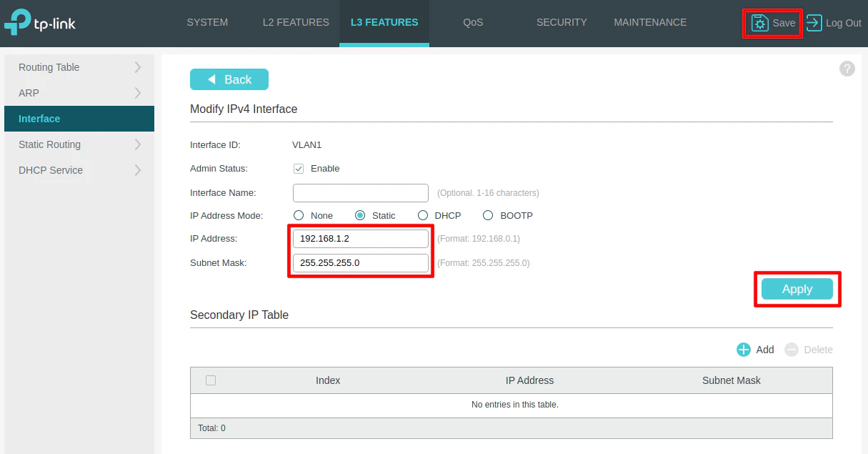Click the VLAN1 interface ID value
The width and height of the screenshot is (868, 454).
pos(307,145)
